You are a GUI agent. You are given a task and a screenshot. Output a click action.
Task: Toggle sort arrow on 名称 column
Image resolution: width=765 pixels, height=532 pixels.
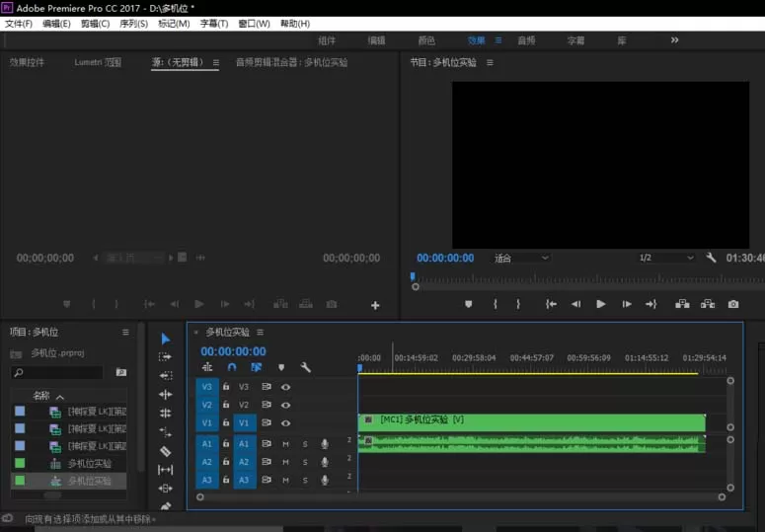pyautogui.click(x=60, y=397)
